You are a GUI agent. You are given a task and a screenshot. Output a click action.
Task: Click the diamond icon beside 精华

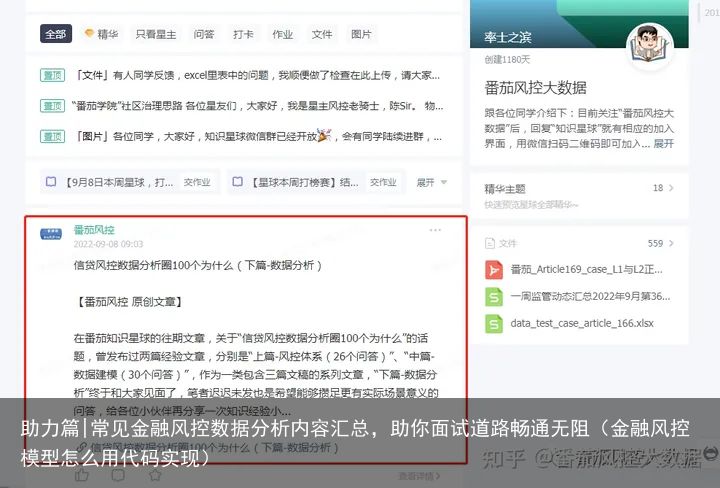point(90,33)
